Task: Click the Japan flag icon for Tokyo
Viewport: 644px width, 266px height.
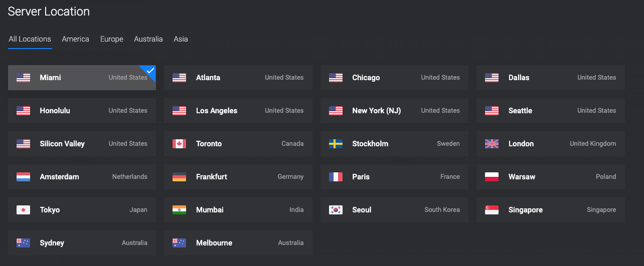Action: pyautogui.click(x=23, y=210)
